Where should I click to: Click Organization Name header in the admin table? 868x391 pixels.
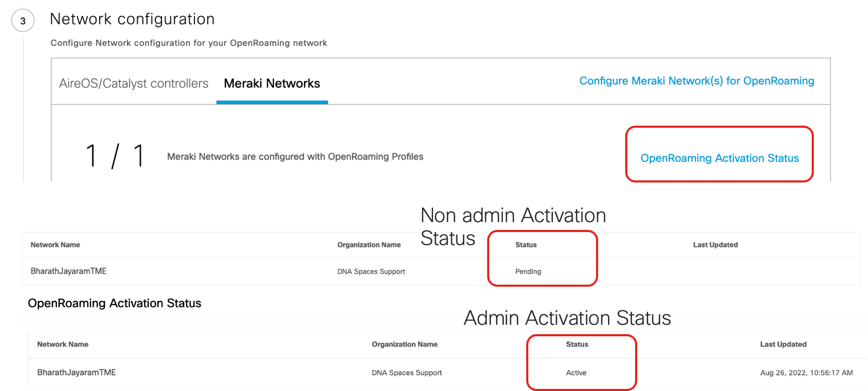[x=404, y=344]
